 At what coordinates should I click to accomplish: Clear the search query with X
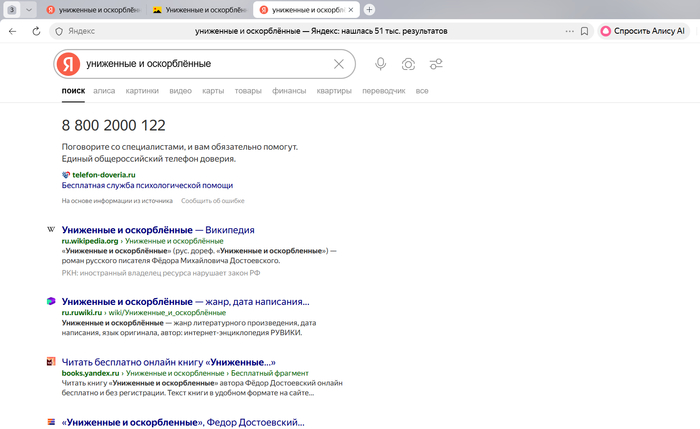click(338, 64)
